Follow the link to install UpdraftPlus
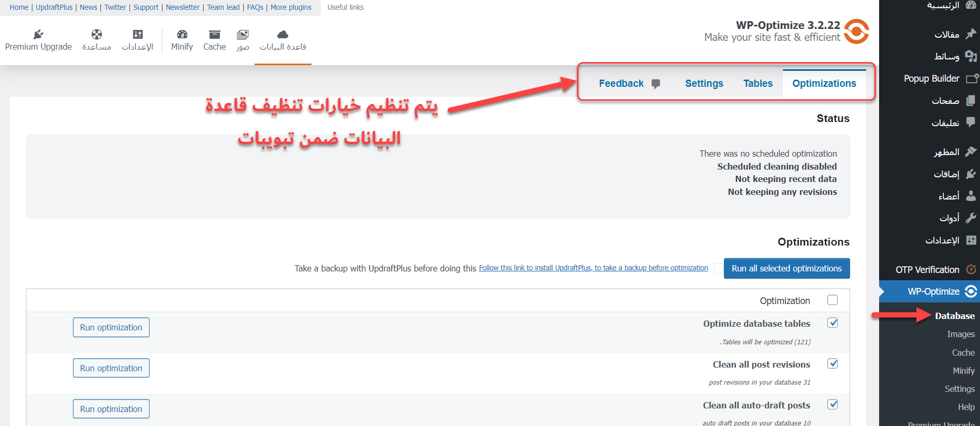Viewport: 980px width, 426px height. 593,268
